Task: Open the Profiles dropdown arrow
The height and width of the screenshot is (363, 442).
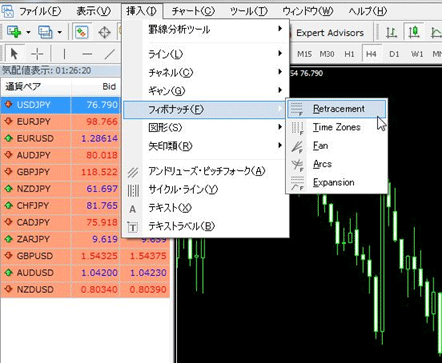Action: 60,32
